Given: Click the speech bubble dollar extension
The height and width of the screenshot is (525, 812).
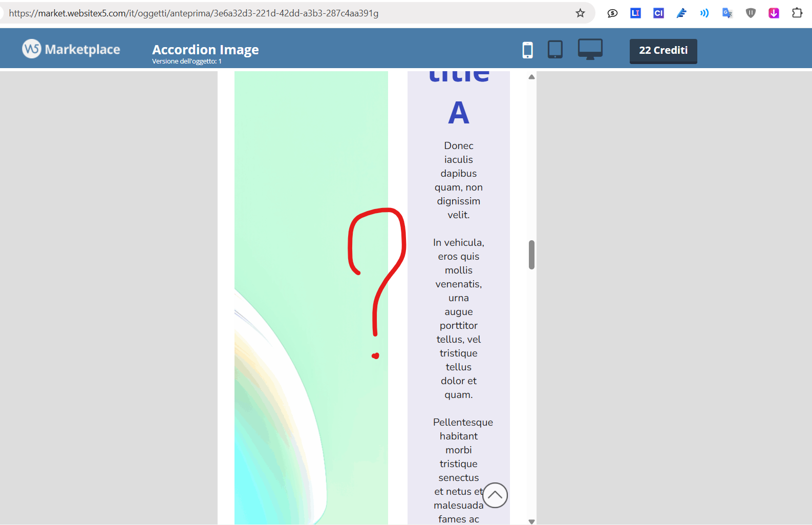Looking at the screenshot, I should [x=612, y=13].
